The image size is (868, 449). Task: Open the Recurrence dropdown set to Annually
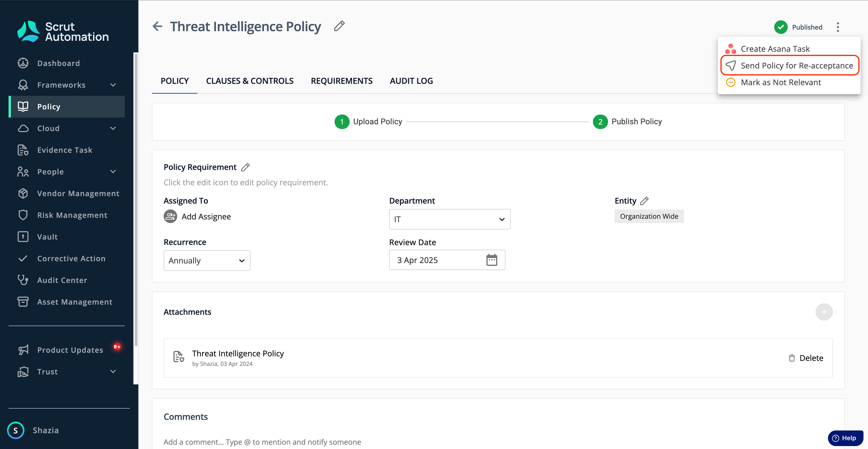click(207, 260)
